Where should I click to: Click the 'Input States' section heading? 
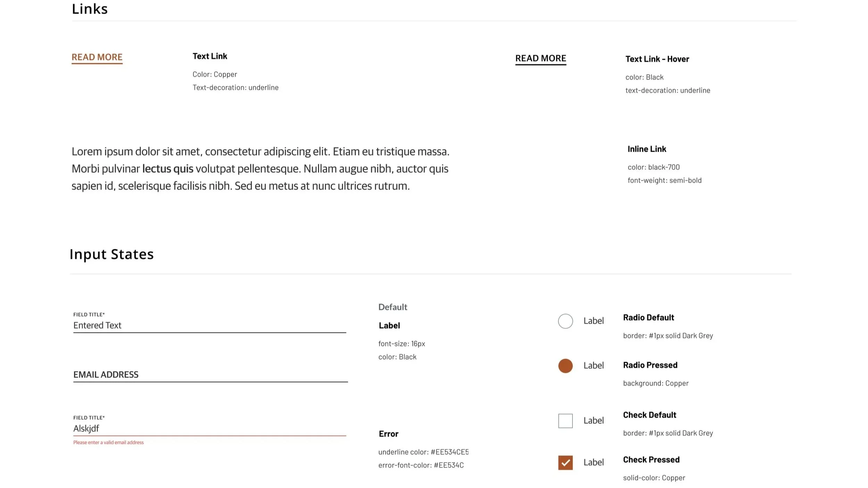click(111, 254)
